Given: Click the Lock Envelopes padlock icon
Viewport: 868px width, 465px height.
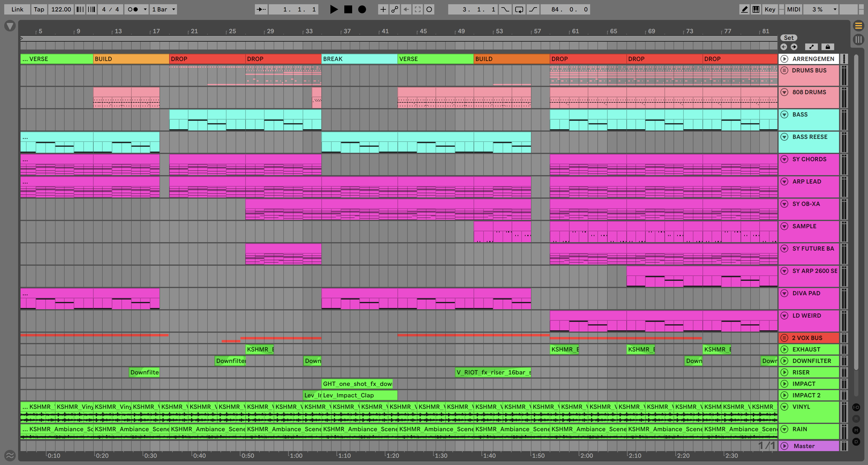Looking at the screenshot, I should coord(828,47).
